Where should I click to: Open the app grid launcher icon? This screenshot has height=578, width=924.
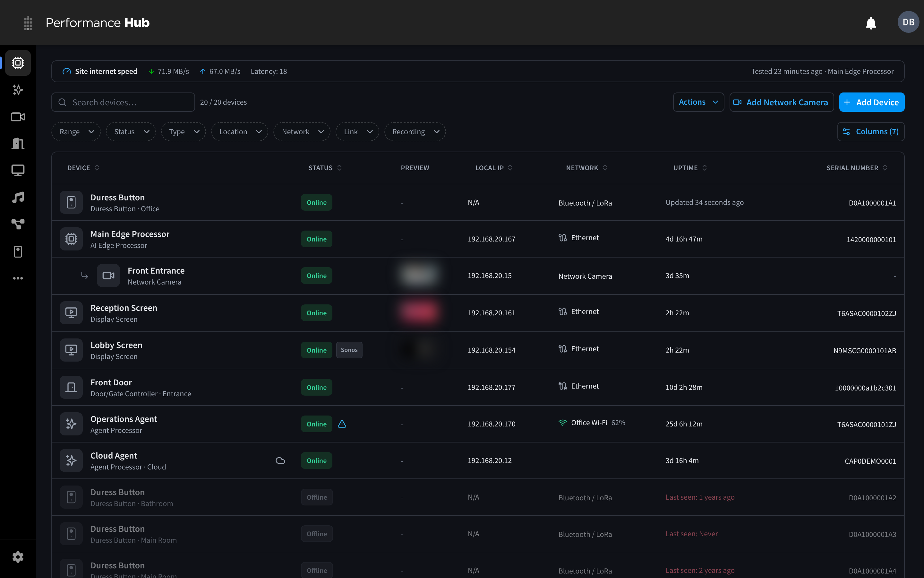(x=28, y=23)
